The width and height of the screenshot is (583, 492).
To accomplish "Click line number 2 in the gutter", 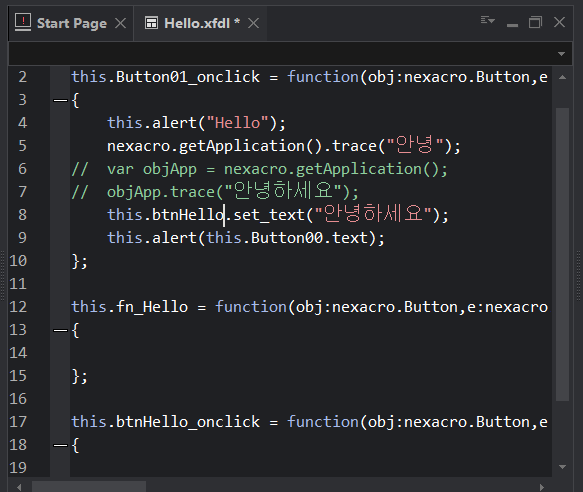I will 22,77.
